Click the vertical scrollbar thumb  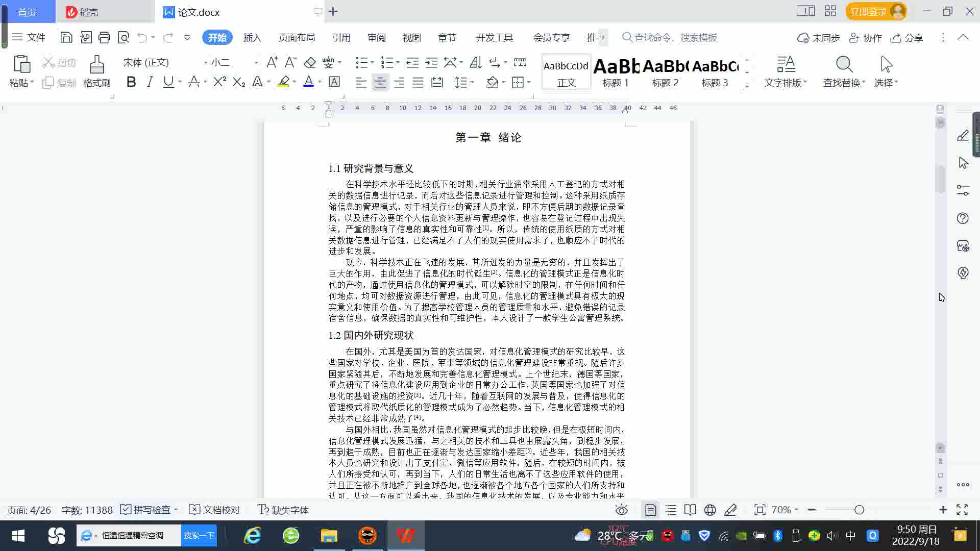pos(941,180)
